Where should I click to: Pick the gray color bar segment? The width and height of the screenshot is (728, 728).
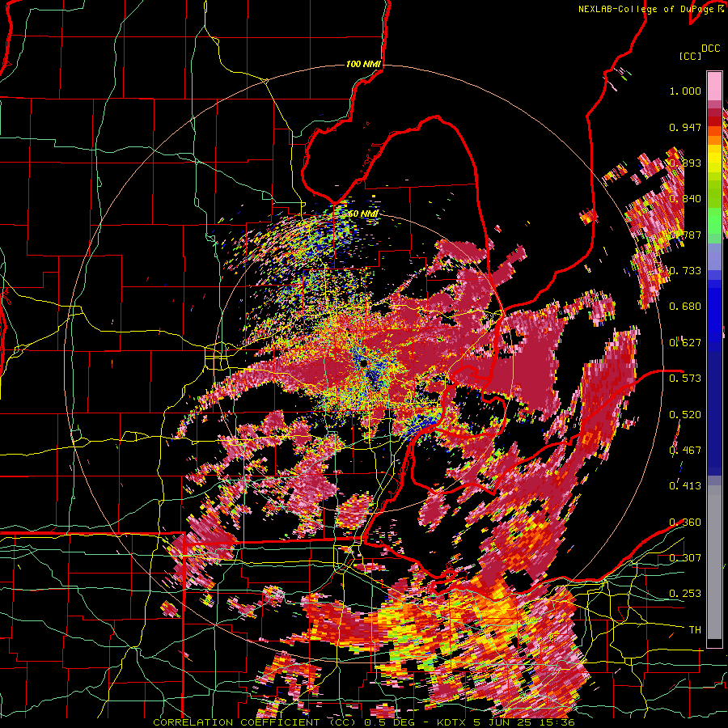714,562
